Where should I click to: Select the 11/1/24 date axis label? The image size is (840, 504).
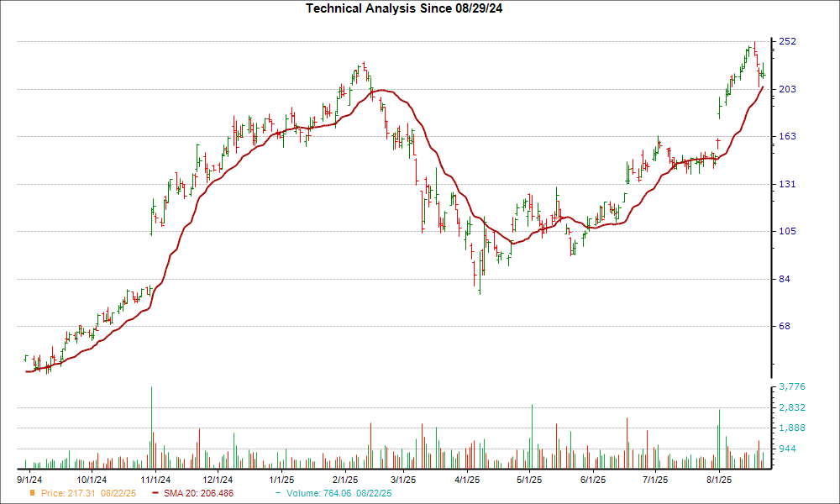[x=152, y=480]
